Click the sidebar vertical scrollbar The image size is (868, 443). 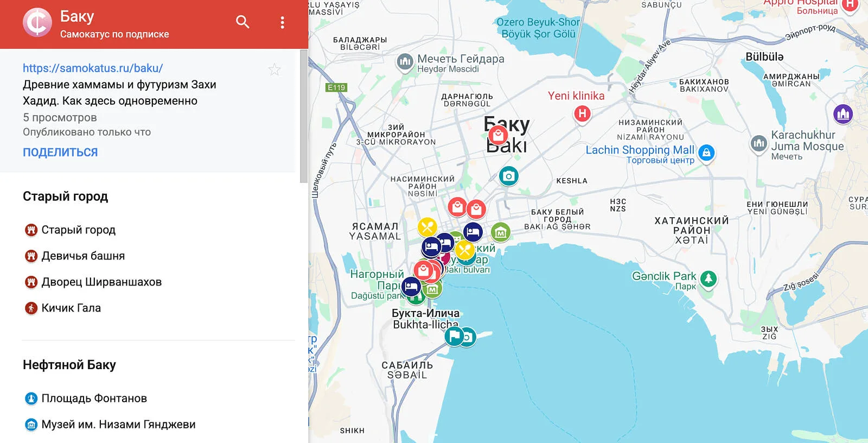pyautogui.click(x=303, y=117)
